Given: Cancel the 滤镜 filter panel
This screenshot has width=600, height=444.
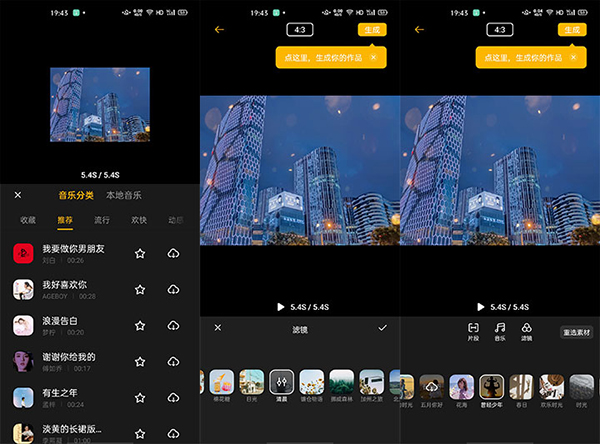Looking at the screenshot, I should [218, 327].
